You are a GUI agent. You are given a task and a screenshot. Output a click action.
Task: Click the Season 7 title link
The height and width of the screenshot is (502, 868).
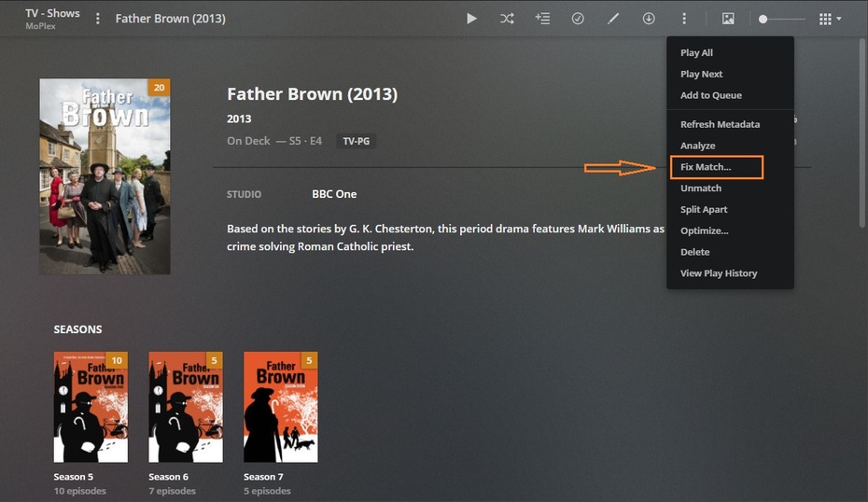(x=263, y=477)
